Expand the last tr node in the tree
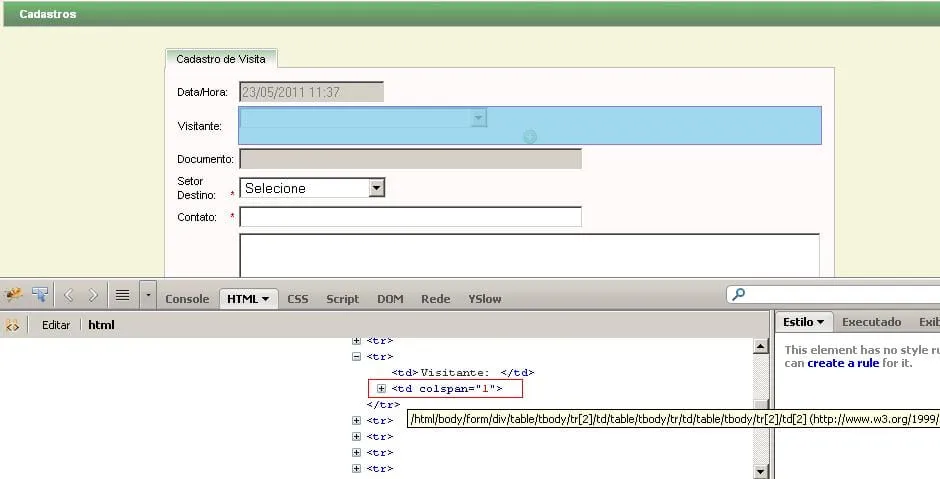 [356, 469]
